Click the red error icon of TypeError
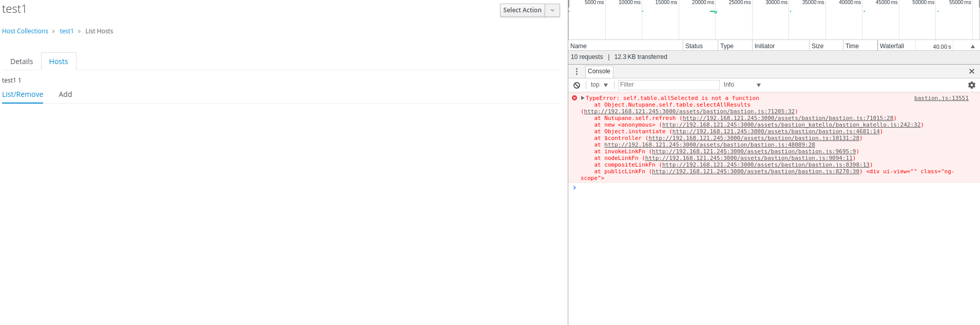 pyautogui.click(x=574, y=98)
